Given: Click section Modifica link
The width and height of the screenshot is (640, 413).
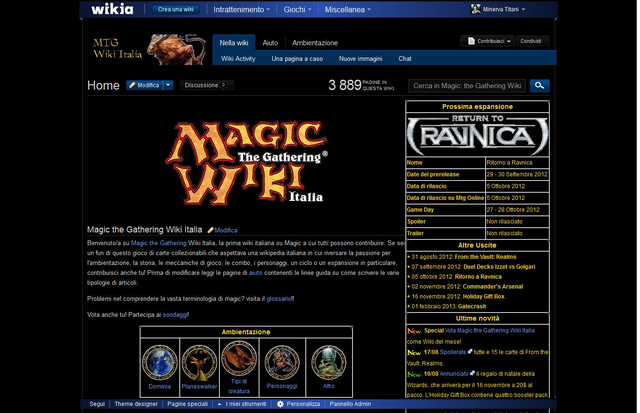Looking at the screenshot, I should (x=226, y=230).
